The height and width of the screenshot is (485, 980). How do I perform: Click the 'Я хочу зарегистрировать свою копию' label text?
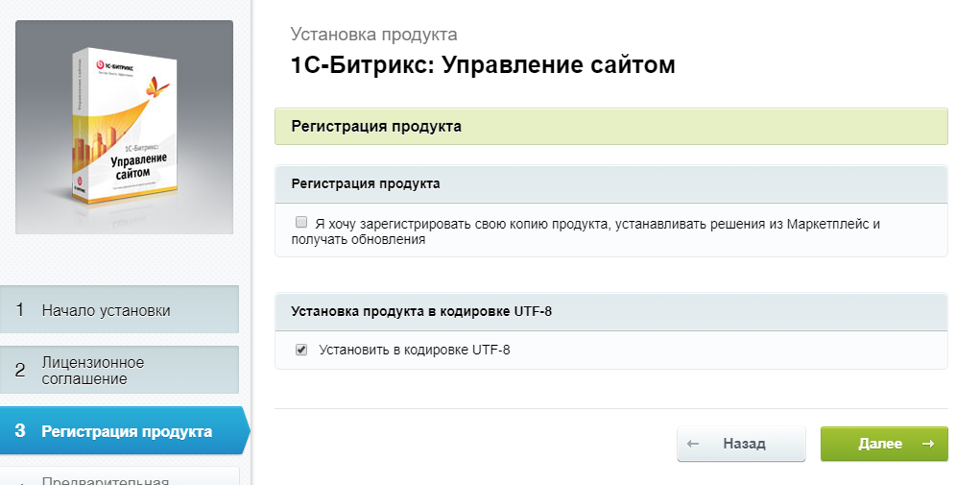pyautogui.click(x=586, y=231)
